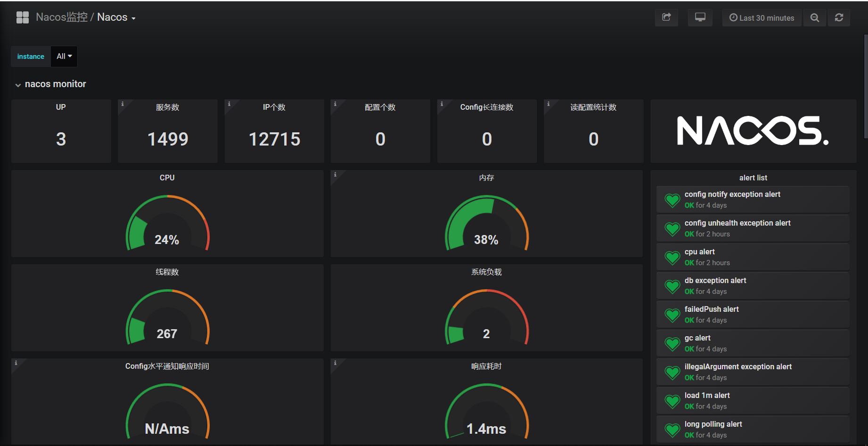Open the alert list panel title menu
Image resolution: width=868 pixels, height=446 pixels.
(x=753, y=178)
